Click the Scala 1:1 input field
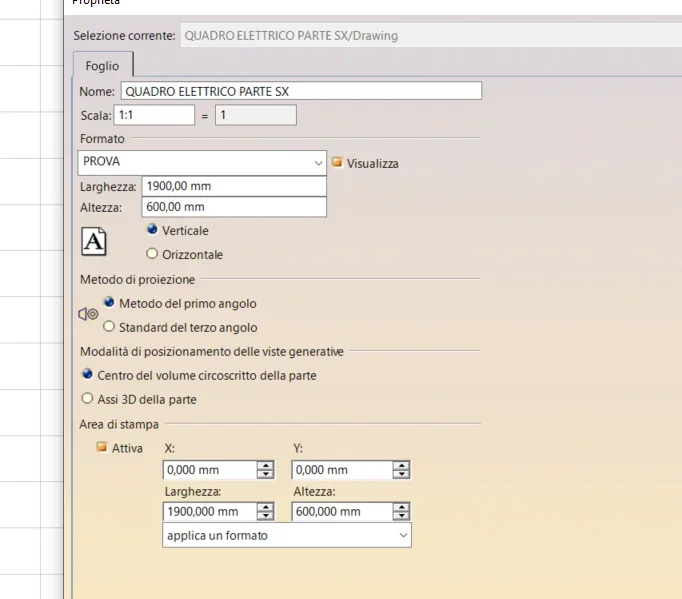 pos(154,115)
